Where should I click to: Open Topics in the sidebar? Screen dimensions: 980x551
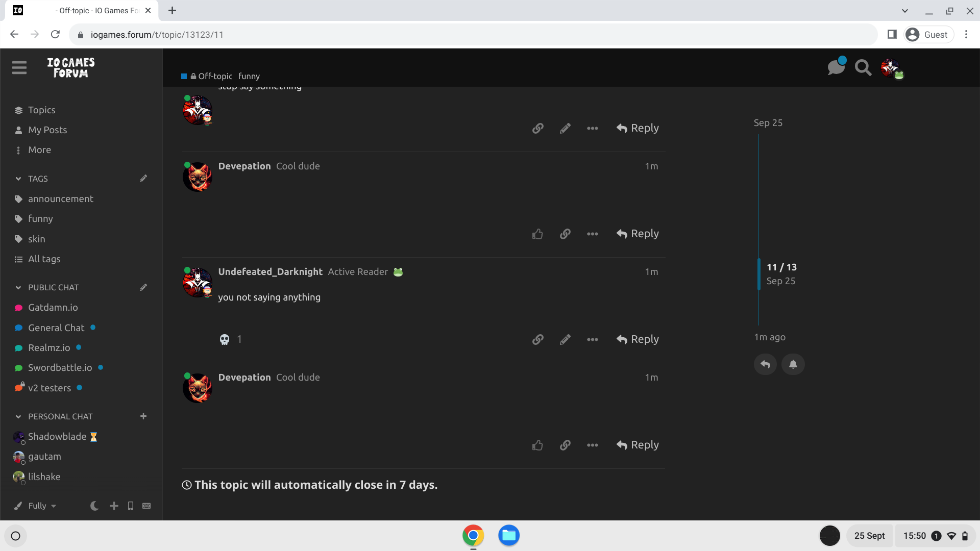click(x=41, y=110)
